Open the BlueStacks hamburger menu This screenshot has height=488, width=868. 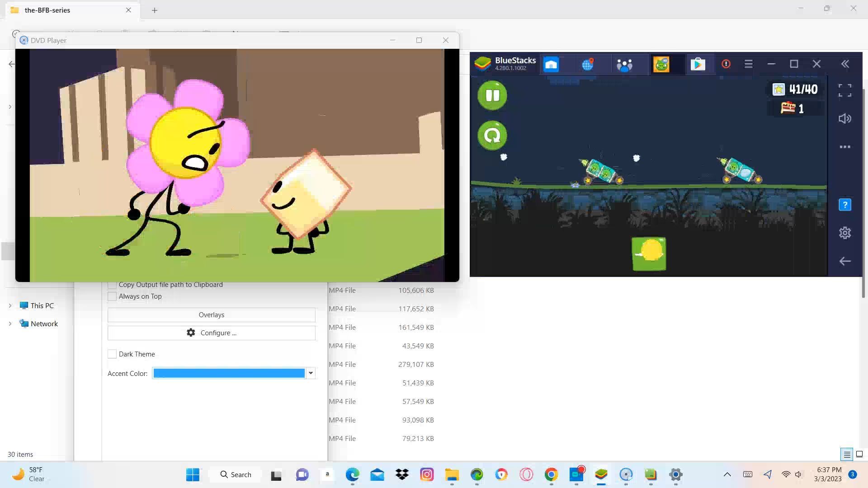[x=748, y=64]
